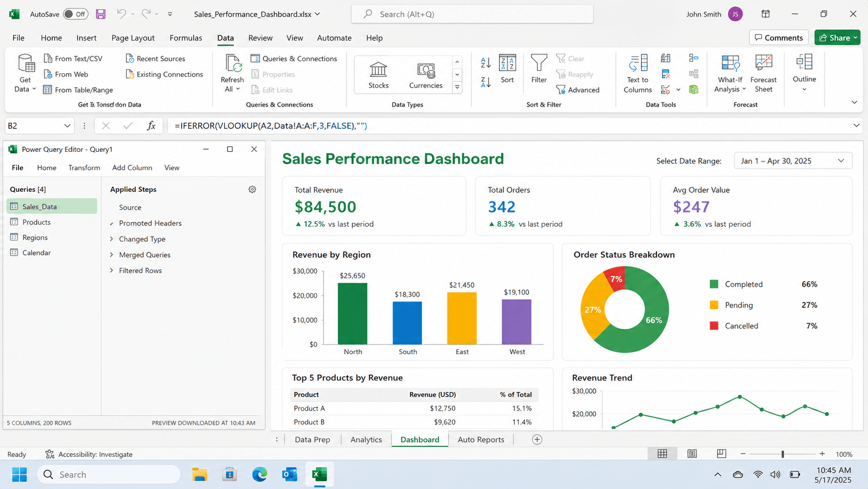This screenshot has width=868, height=489.
Task: Open Advanced filter options
Action: tap(578, 90)
